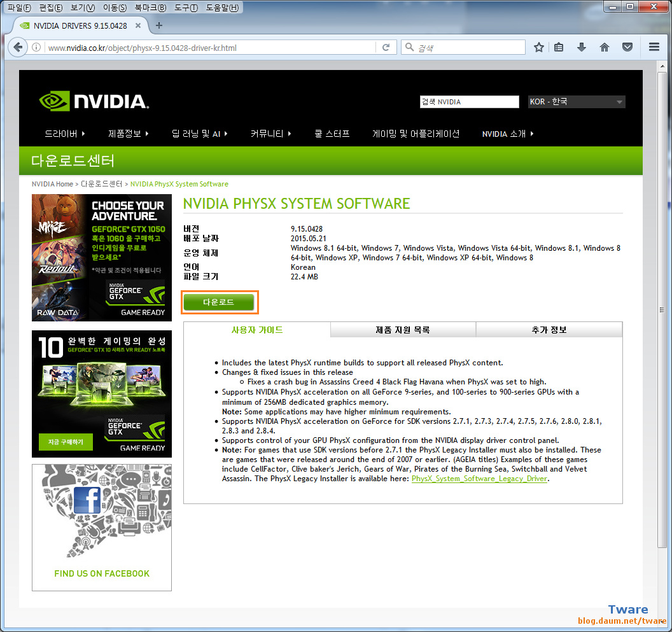
Task: Expand the 딥 러닝 및 AI menu
Action: point(199,134)
